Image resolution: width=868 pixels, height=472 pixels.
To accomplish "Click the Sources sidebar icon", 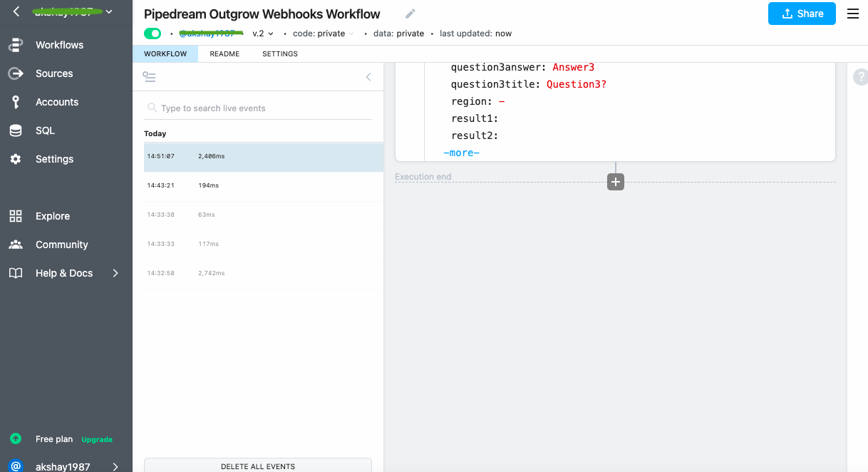I will pyautogui.click(x=16, y=73).
